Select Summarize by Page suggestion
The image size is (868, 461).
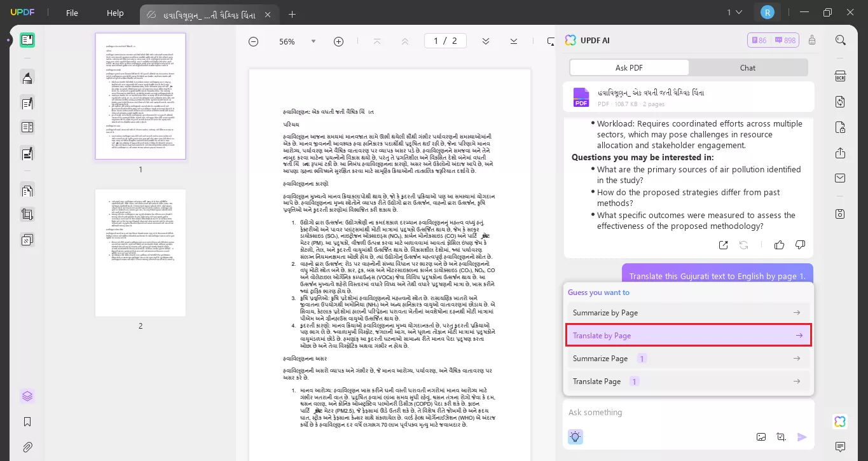[688, 313]
